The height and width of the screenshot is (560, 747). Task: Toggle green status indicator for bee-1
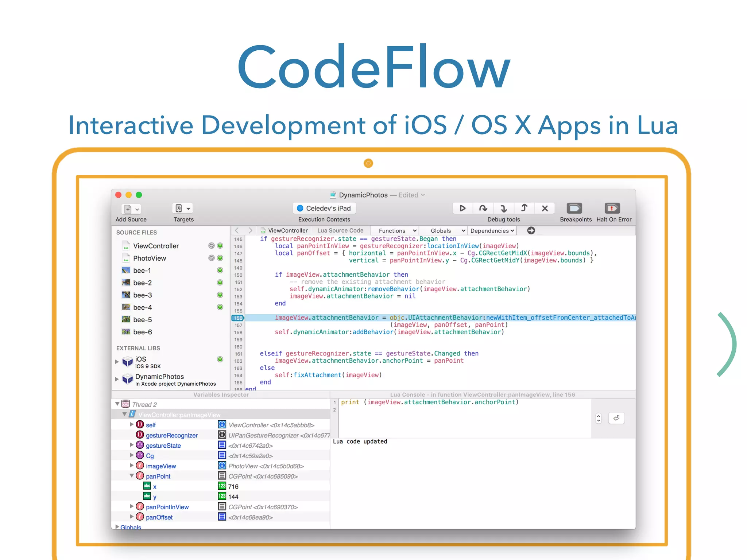220,270
